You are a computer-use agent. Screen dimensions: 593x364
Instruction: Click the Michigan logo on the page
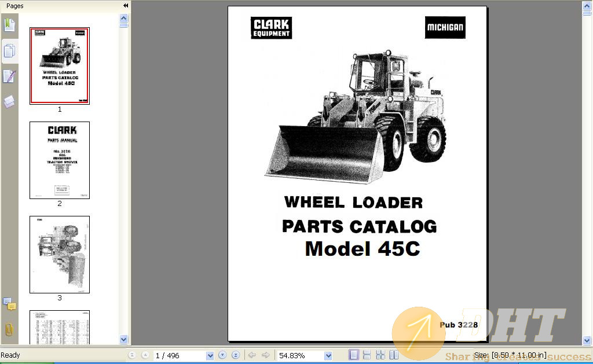[445, 27]
